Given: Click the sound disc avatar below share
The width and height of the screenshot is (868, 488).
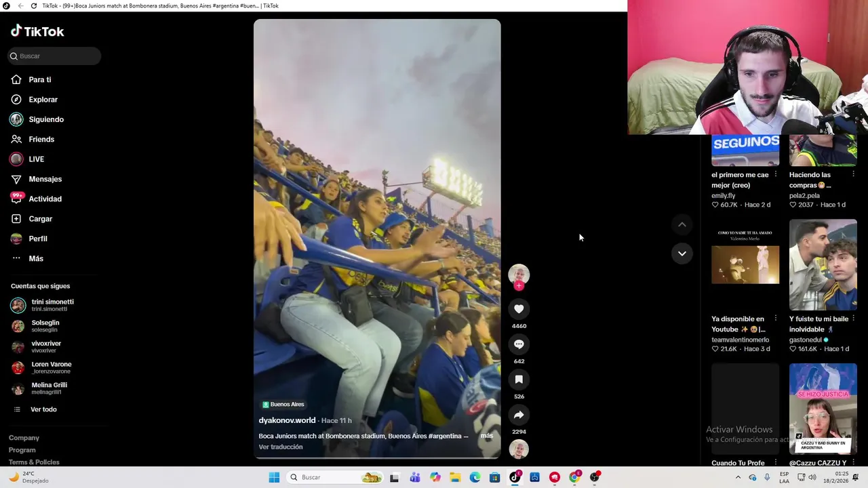Looking at the screenshot, I should [x=519, y=449].
